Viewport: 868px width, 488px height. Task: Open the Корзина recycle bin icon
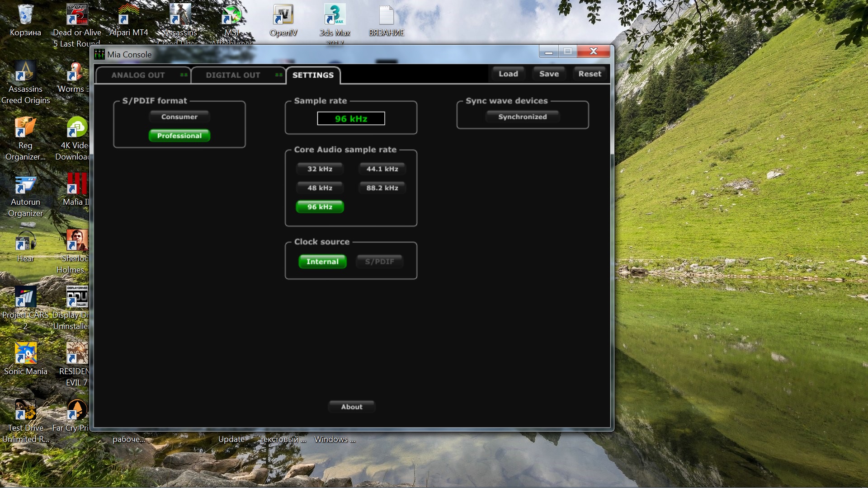coord(25,15)
